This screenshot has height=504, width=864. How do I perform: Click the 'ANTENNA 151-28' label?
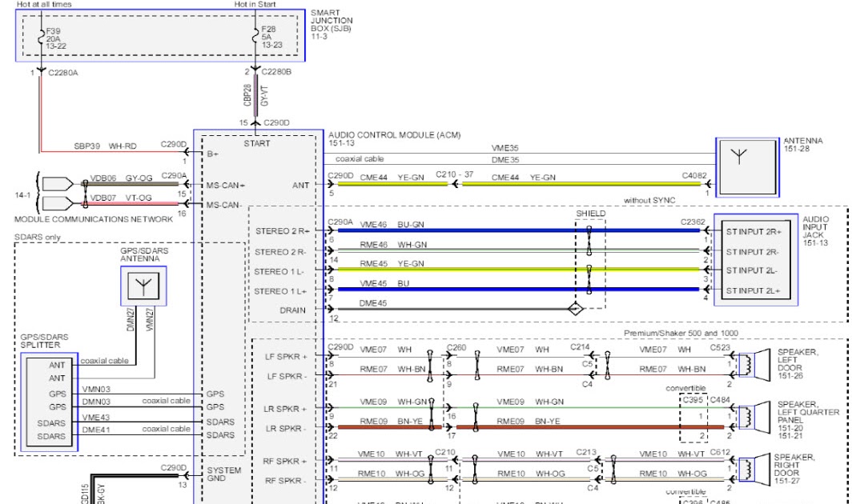point(803,145)
